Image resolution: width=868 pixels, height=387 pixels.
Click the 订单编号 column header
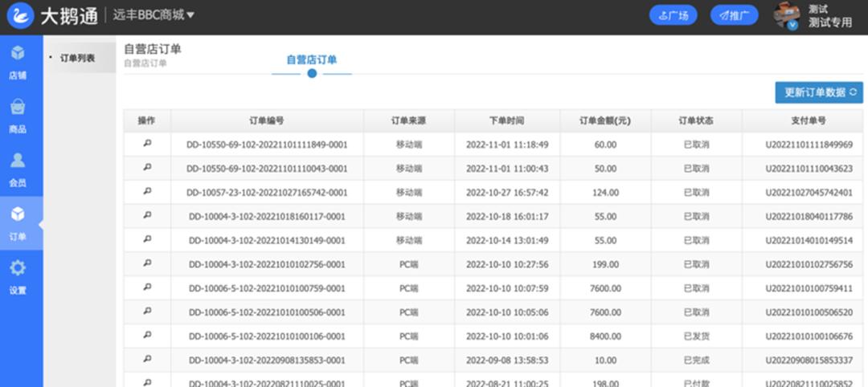(x=268, y=120)
